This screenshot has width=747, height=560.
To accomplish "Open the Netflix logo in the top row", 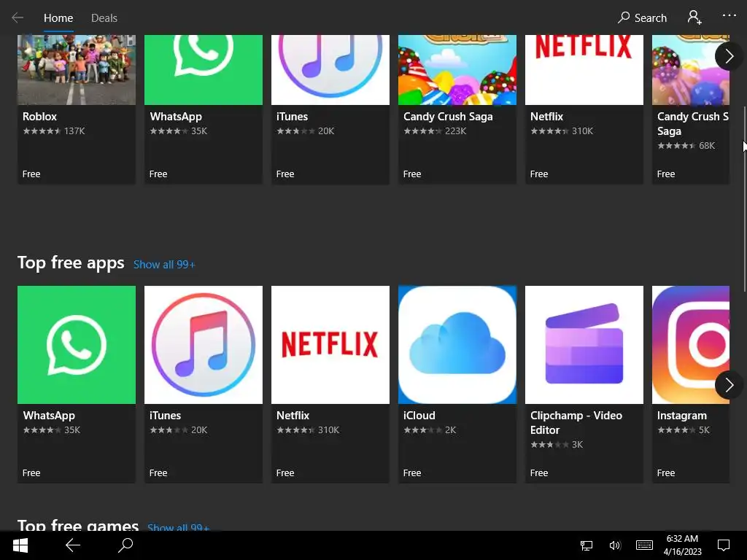I will tap(584, 69).
